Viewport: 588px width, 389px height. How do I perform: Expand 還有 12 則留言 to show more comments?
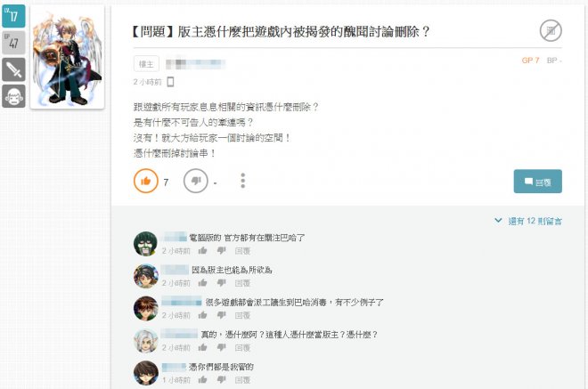coord(528,221)
